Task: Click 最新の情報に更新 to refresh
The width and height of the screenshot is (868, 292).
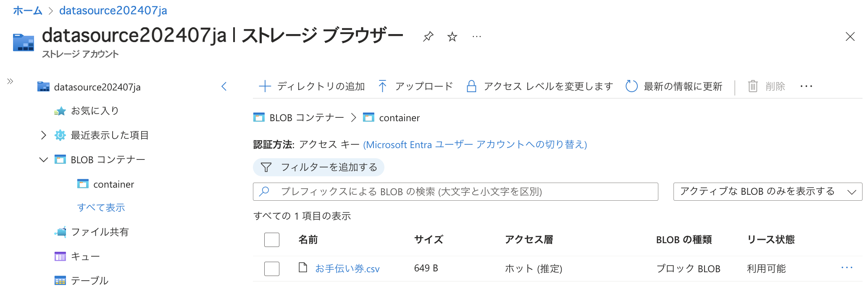Action: pos(674,86)
